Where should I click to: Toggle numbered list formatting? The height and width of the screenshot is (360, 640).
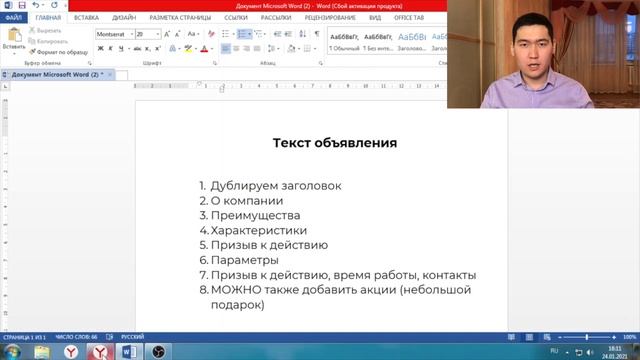[x=242, y=34]
